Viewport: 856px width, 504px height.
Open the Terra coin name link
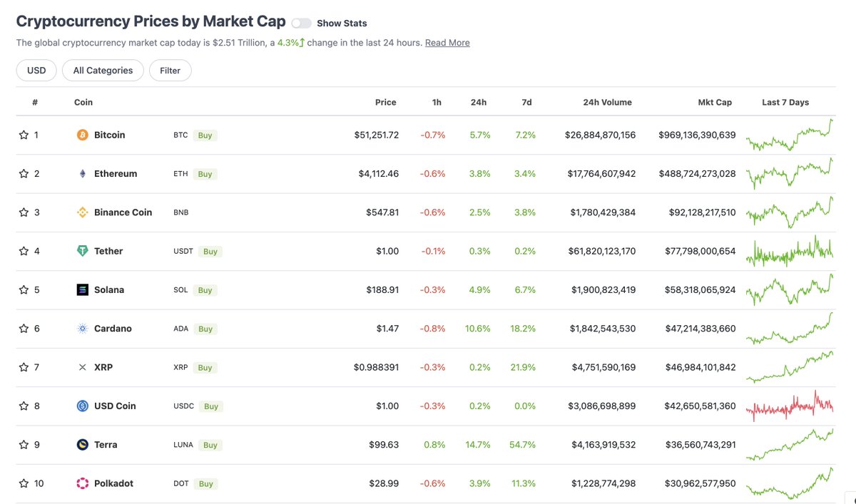click(x=106, y=445)
